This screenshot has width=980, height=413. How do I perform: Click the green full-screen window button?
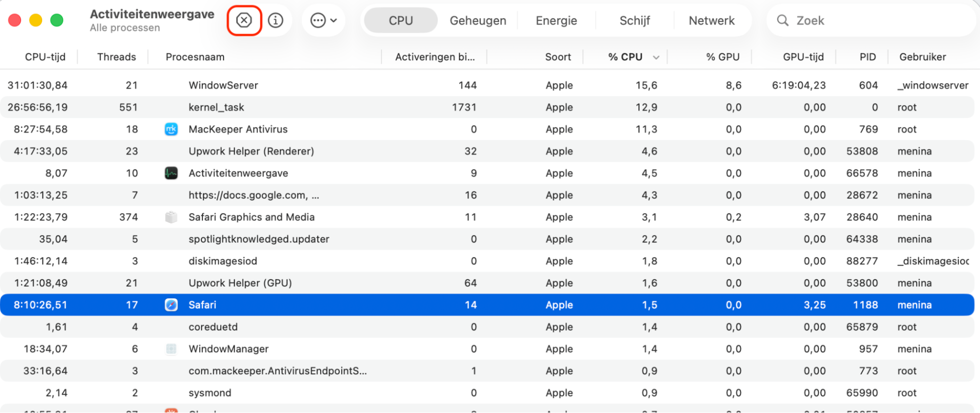click(x=57, y=20)
